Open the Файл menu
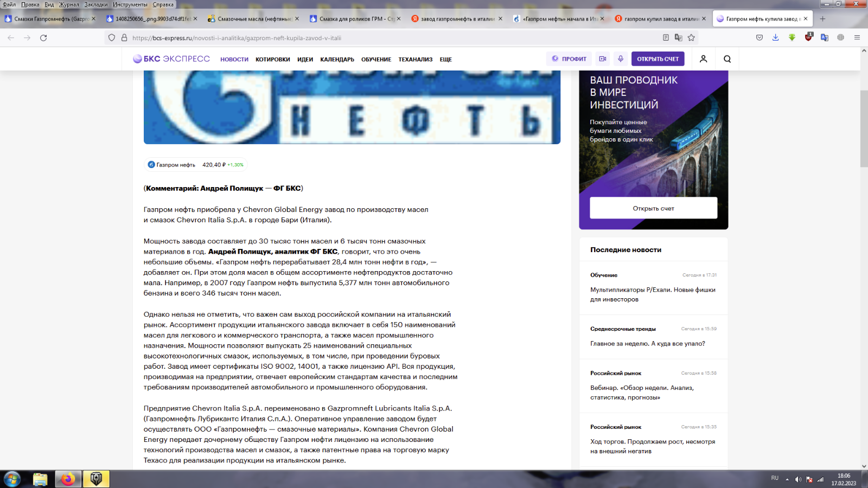Screen dimensions: 868x488 pos(9,4)
